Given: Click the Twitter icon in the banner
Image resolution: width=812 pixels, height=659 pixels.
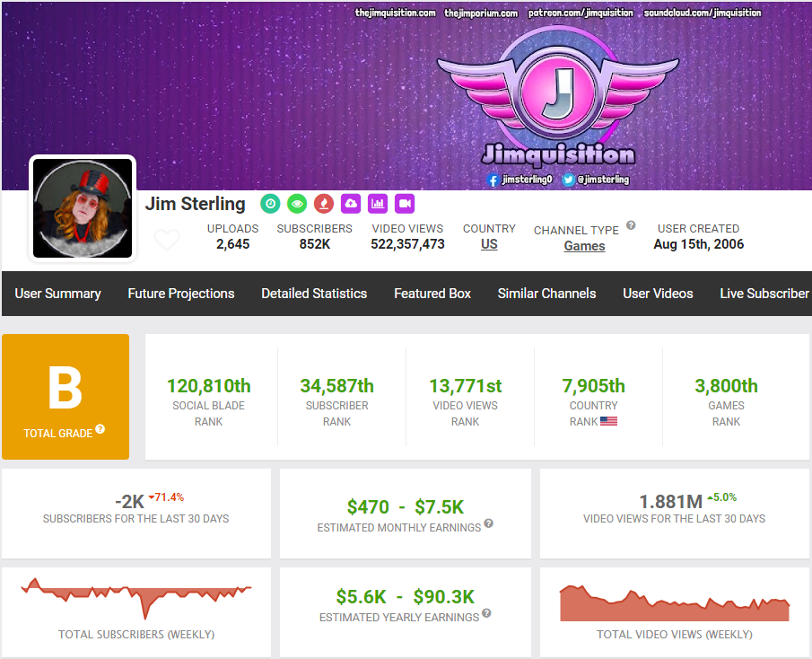Looking at the screenshot, I should coord(568,180).
